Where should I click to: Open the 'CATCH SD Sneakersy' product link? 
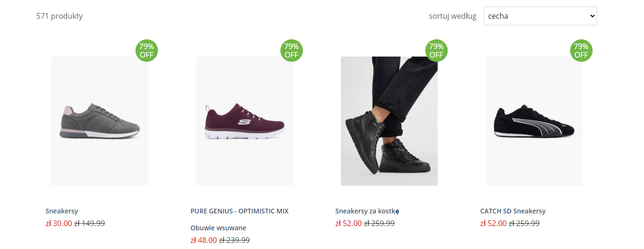point(513,211)
